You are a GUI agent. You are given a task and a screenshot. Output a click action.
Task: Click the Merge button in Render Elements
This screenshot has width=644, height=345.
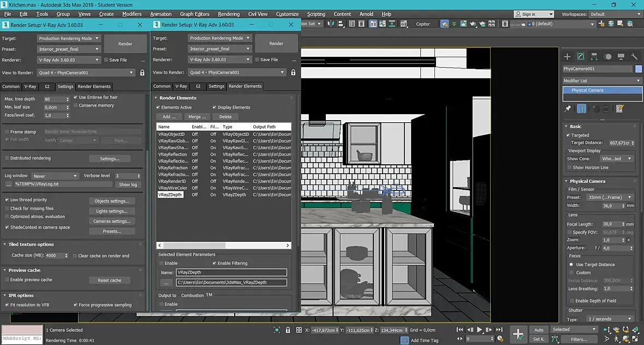[197, 117]
